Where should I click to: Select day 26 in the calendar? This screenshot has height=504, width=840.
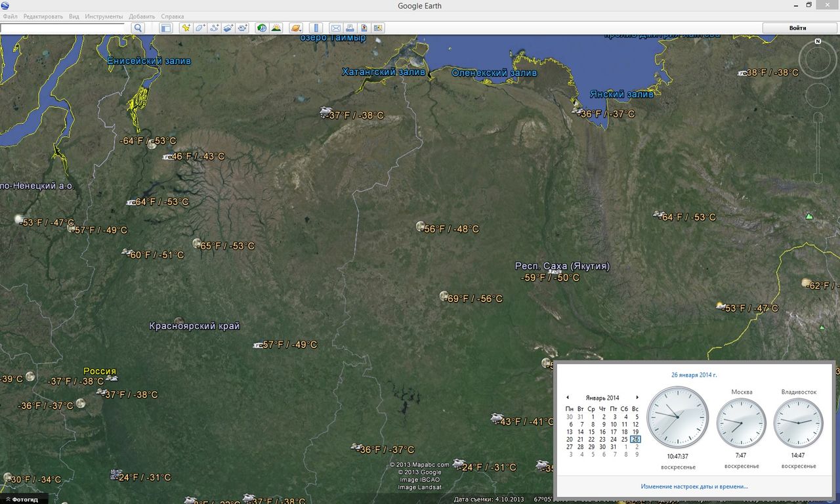635,439
